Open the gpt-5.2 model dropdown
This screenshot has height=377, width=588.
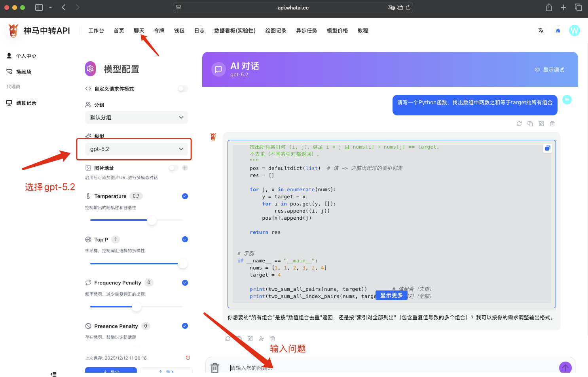pyautogui.click(x=137, y=149)
